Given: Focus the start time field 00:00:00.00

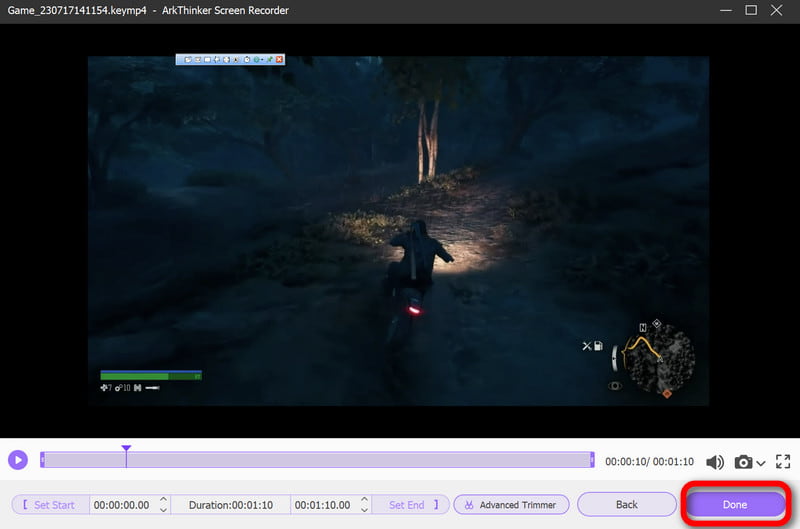Looking at the screenshot, I should tap(121, 505).
